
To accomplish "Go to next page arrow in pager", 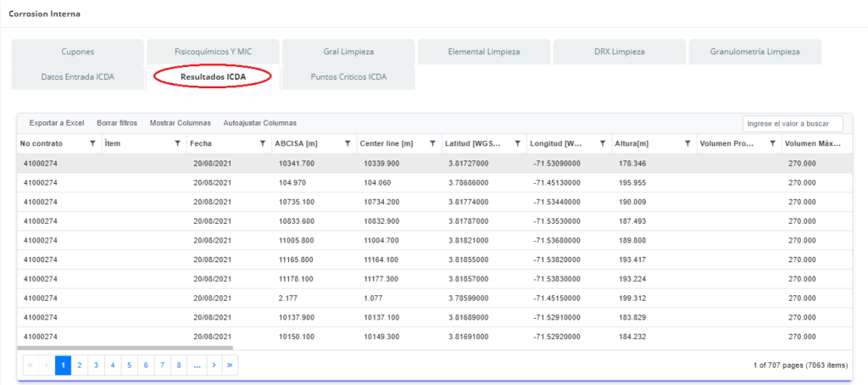I will [x=214, y=365].
